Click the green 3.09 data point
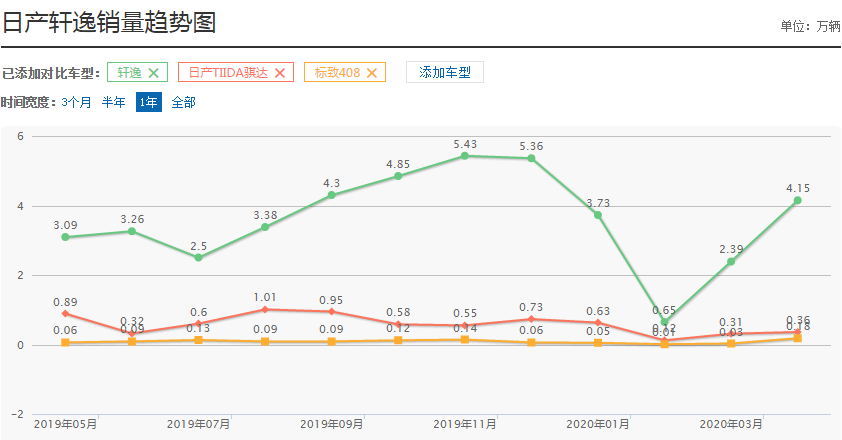This screenshot has height=440, width=842. [x=65, y=237]
